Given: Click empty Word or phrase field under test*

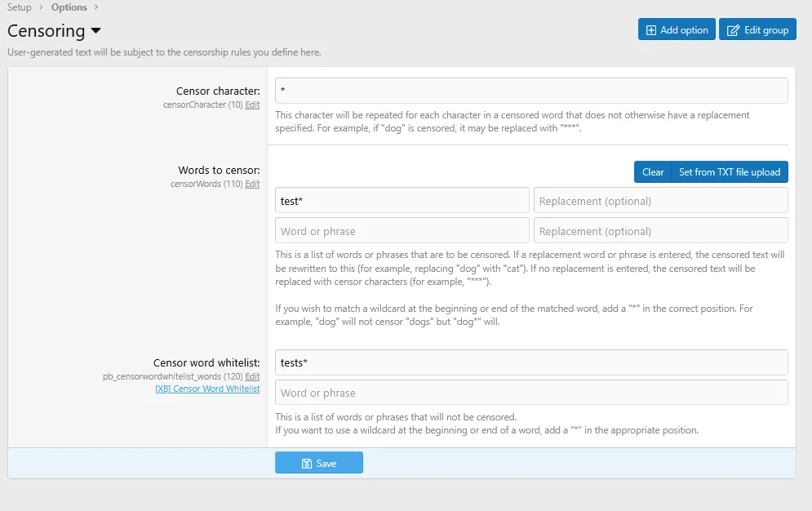Looking at the screenshot, I should [402, 231].
